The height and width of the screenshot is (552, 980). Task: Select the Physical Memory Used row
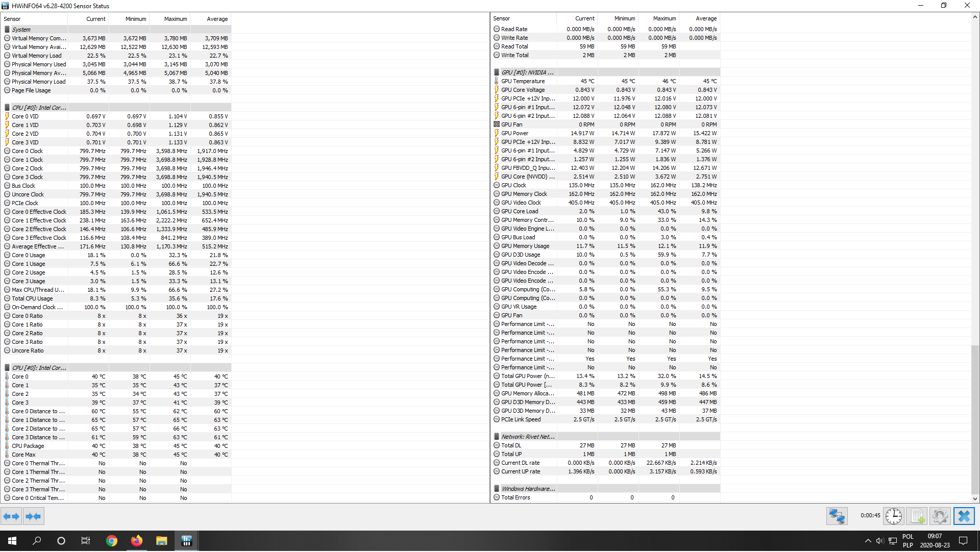116,64
